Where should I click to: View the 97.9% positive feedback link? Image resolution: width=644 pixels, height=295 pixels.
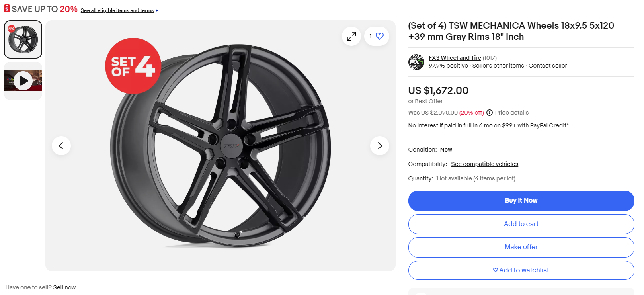448,66
